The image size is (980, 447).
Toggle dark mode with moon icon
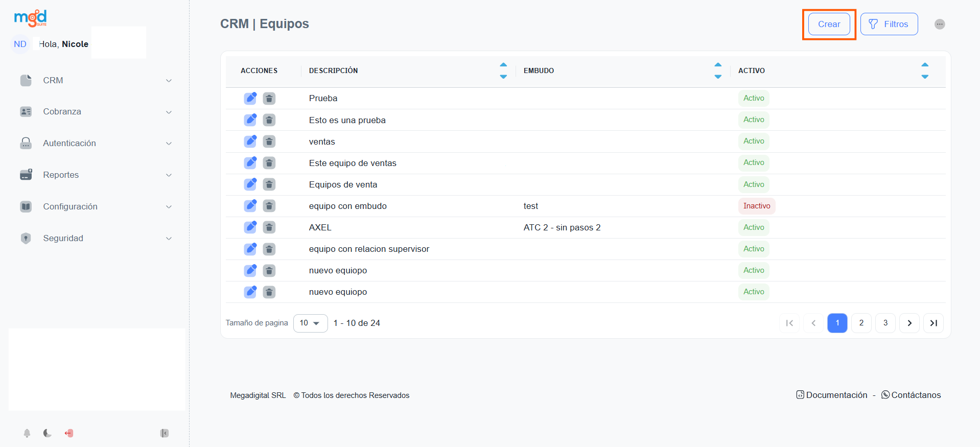click(48, 433)
